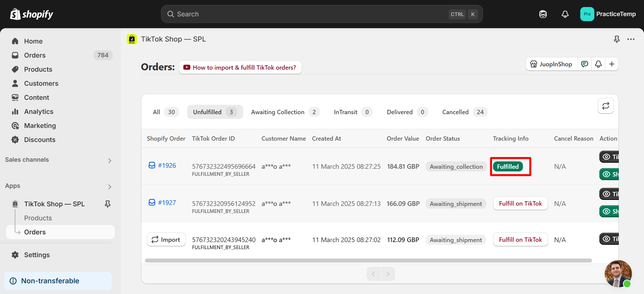This screenshot has width=644, height=294.
Task: Open How to import & fulfill TikTok orders
Action: coord(240,67)
